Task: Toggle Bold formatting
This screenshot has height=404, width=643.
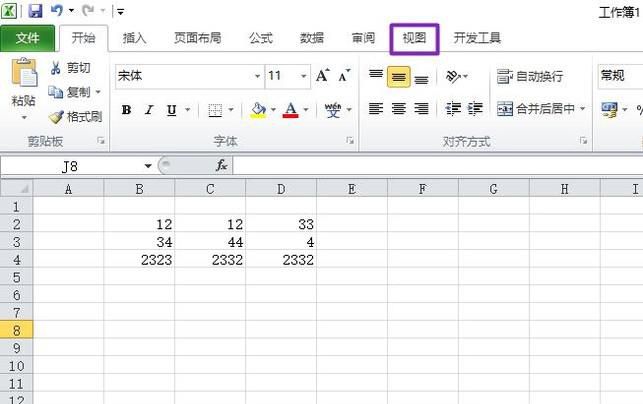Action: [126, 110]
